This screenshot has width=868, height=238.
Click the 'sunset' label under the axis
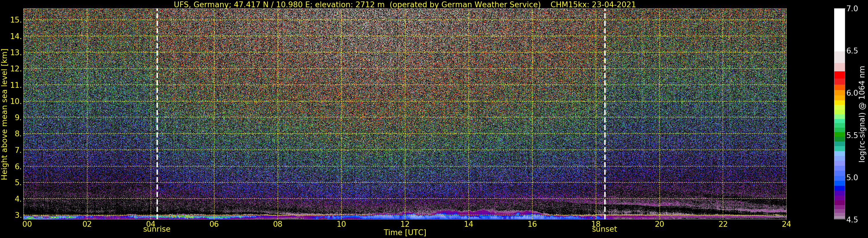pyautogui.click(x=605, y=229)
